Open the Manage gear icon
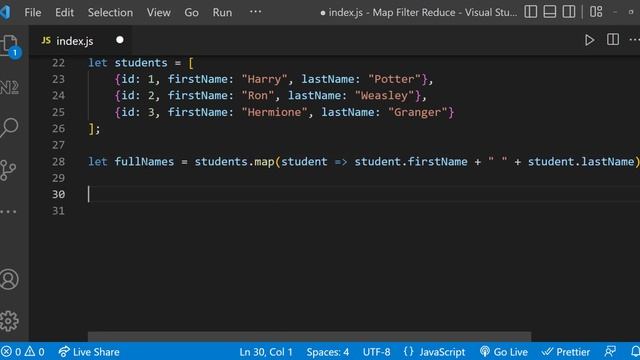 9,321
